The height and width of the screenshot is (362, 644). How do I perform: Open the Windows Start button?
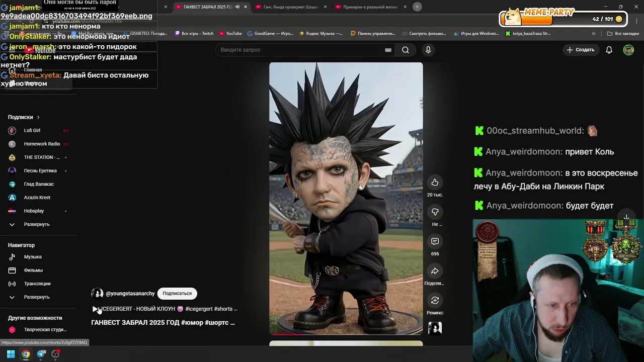click(11, 354)
